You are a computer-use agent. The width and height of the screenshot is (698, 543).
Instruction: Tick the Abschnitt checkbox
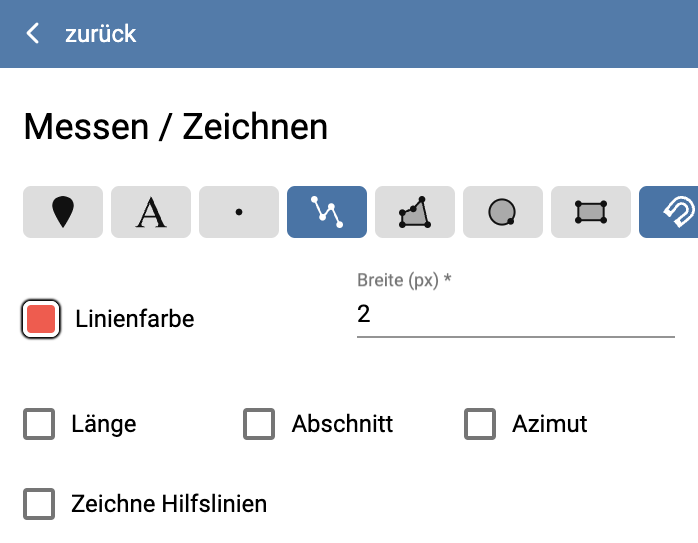pyautogui.click(x=259, y=424)
